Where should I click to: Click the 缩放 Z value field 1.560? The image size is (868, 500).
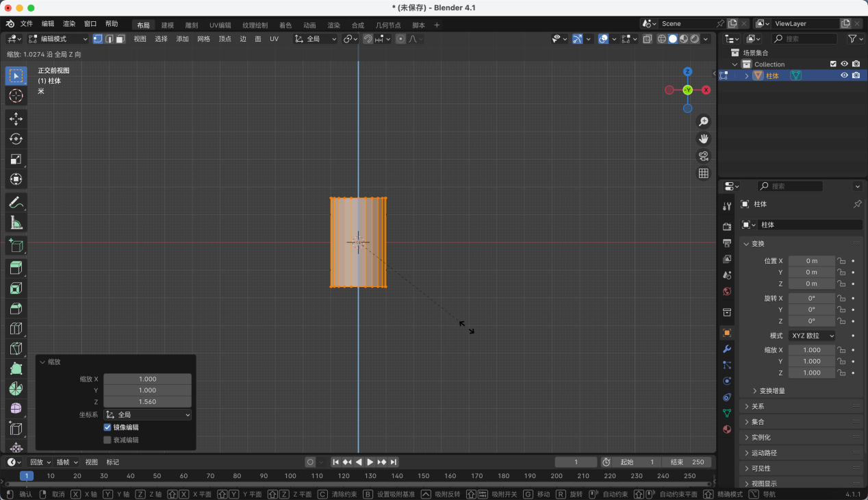coord(147,402)
